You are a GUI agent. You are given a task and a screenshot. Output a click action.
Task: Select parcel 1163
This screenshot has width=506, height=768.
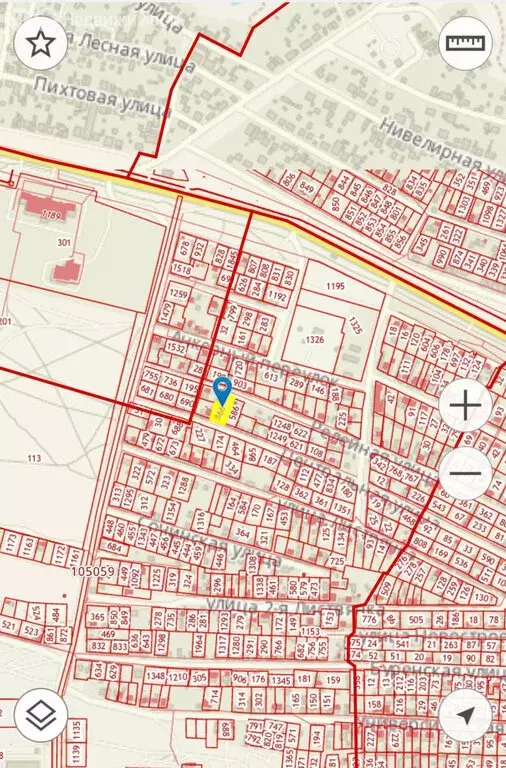click(x=28, y=545)
